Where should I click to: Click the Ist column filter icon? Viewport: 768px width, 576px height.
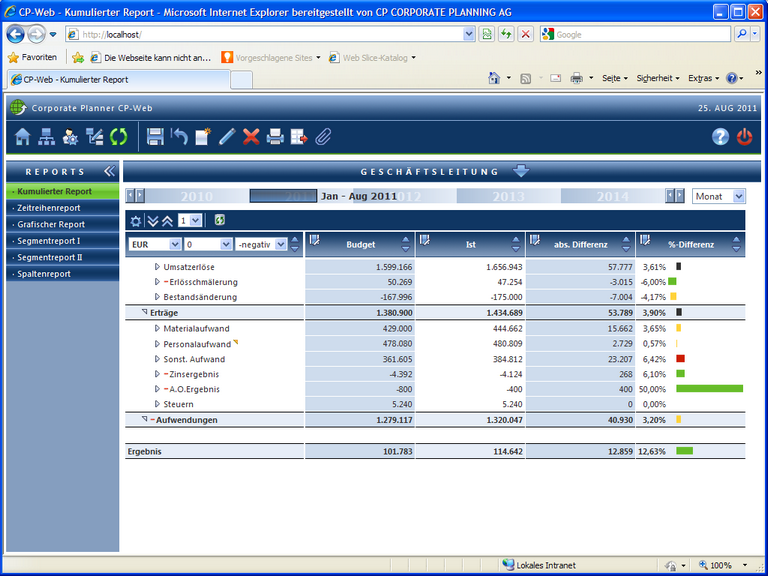[424, 240]
